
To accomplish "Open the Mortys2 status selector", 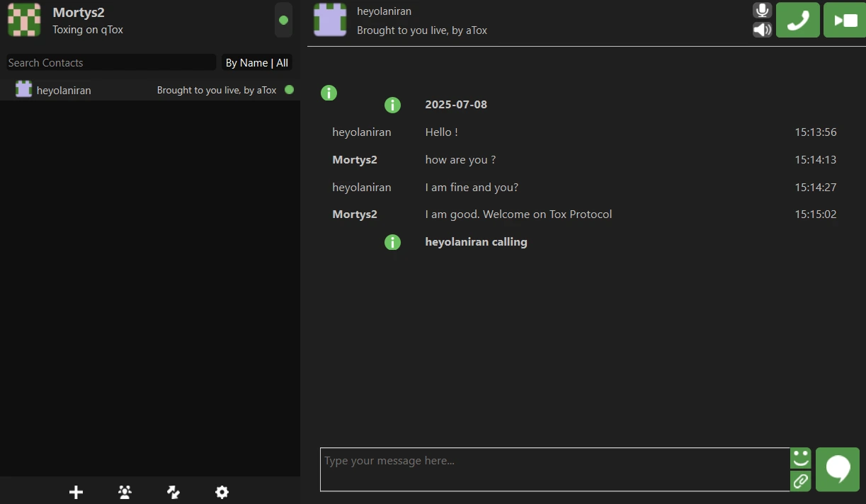I will pyautogui.click(x=283, y=20).
